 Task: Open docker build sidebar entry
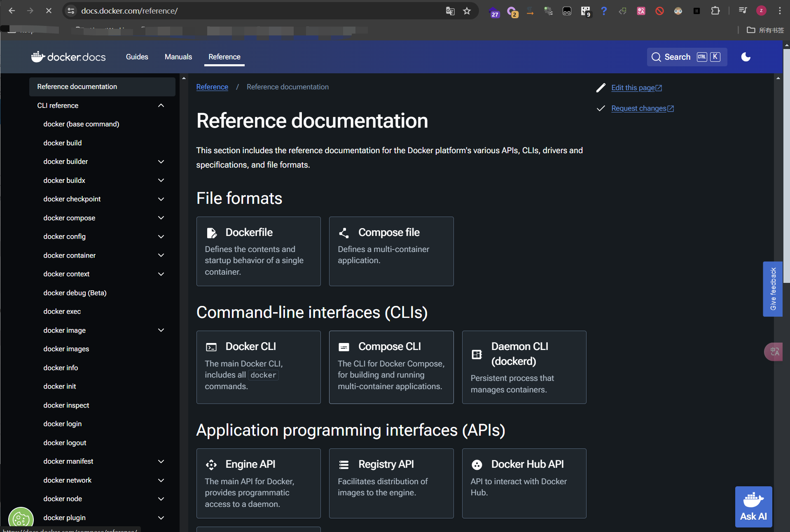[x=63, y=143]
